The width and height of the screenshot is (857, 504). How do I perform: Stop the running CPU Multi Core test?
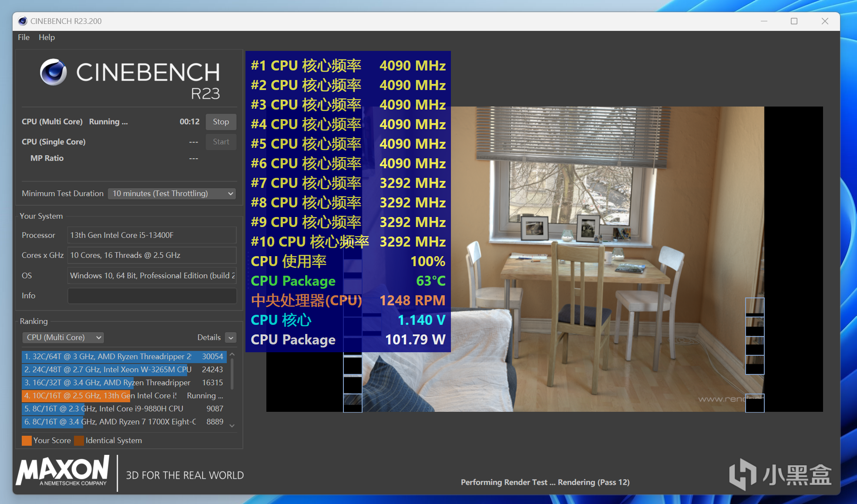221,122
